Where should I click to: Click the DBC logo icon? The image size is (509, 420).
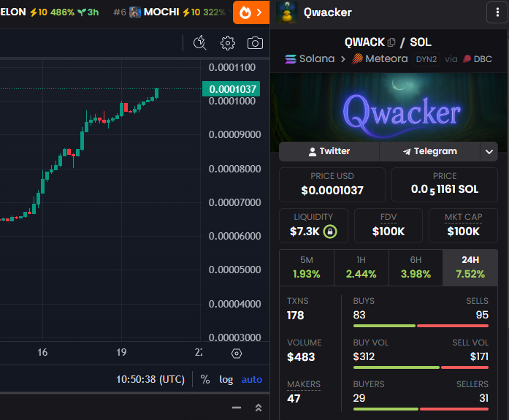[467, 59]
